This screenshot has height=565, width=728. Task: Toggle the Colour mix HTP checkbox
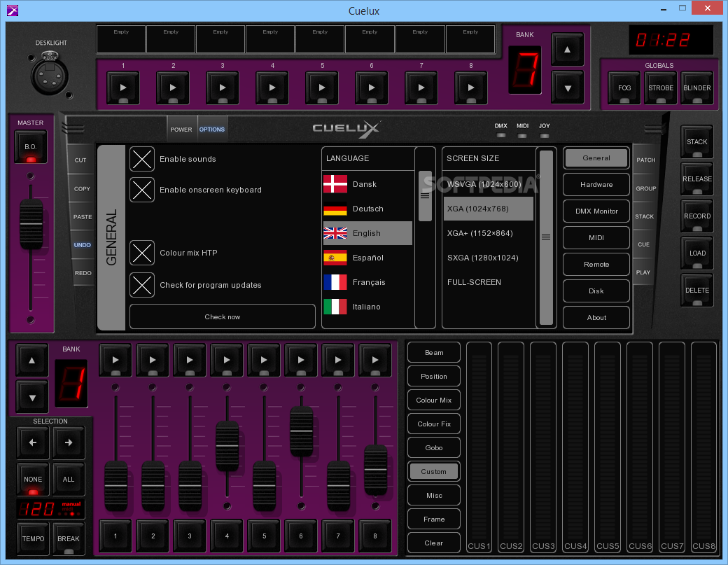pyautogui.click(x=141, y=253)
